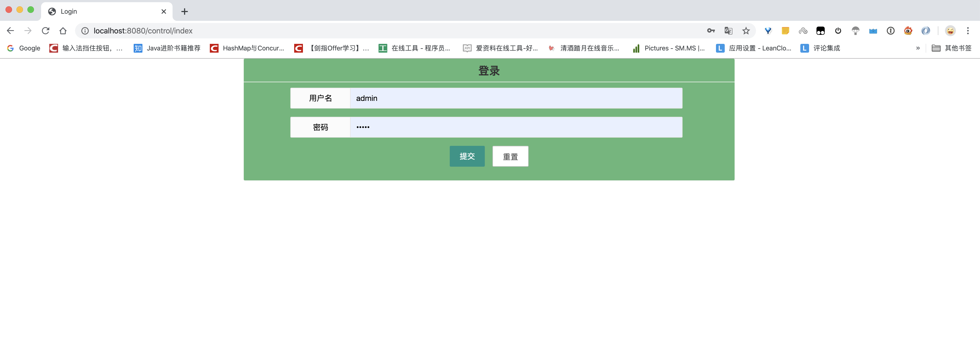Screen dimensions: 980x358
Task: Expand hidden bookmarks chevron
Action: 918,48
